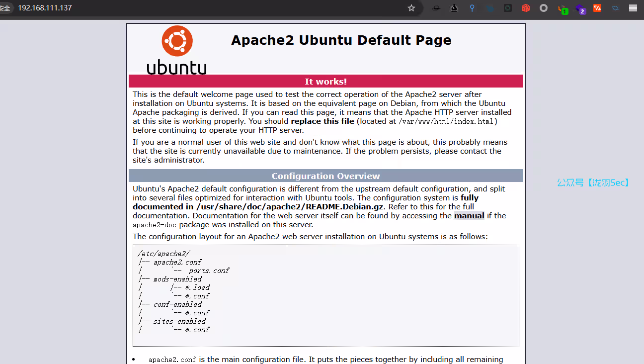The width and height of the screenshot is (644, 364).
Task: Click the Ubuntu logo image
Action: pos(177,50)
